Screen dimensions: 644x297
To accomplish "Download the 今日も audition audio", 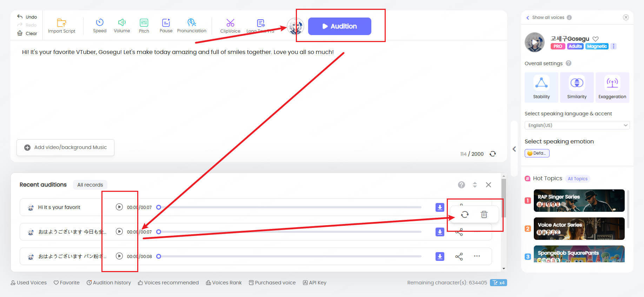I will pyautogui.click(x=440, y=232).
